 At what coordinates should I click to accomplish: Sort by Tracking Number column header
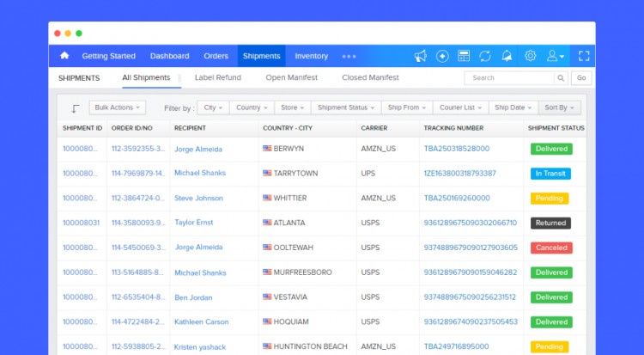pos(453,128)
